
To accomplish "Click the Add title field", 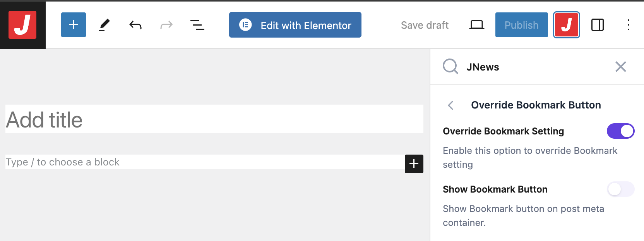I will point(214,119).
